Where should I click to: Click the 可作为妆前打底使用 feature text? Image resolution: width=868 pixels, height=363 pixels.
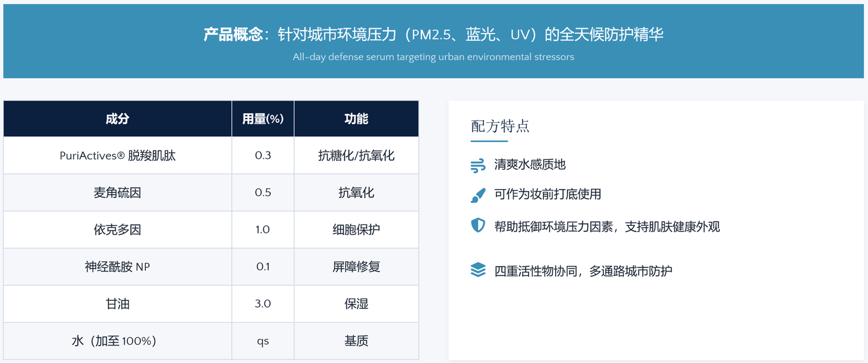(x=548, y=194)
